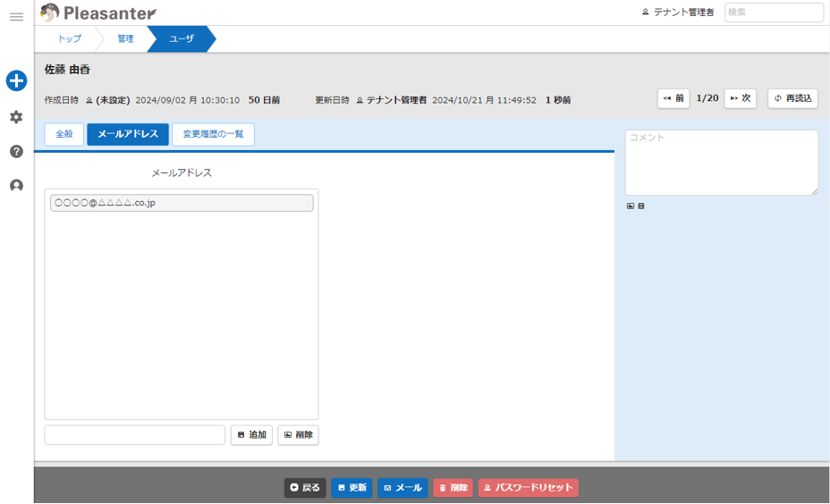Image resolution: width=830 pixels, height=504 pixels.
Task: Click the 追加 add email button
Action: pos(251,435)
